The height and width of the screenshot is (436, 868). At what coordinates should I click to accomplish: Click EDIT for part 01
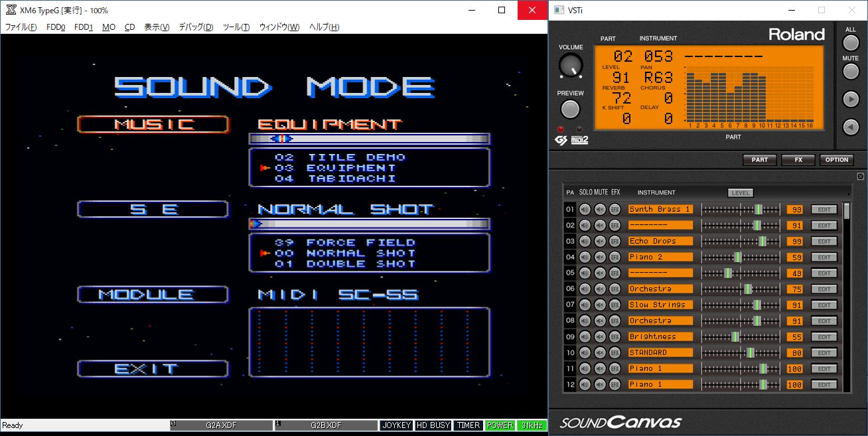(x=824, y=209)
